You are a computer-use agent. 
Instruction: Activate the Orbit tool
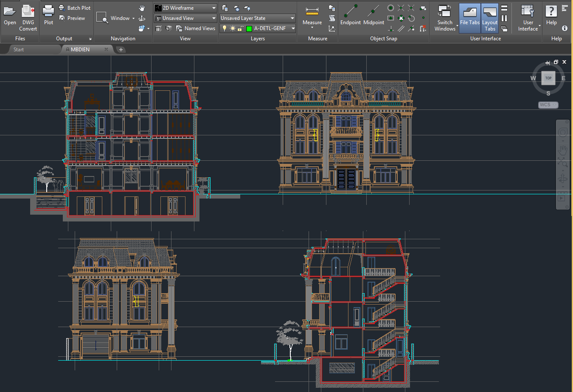point(141,18)
